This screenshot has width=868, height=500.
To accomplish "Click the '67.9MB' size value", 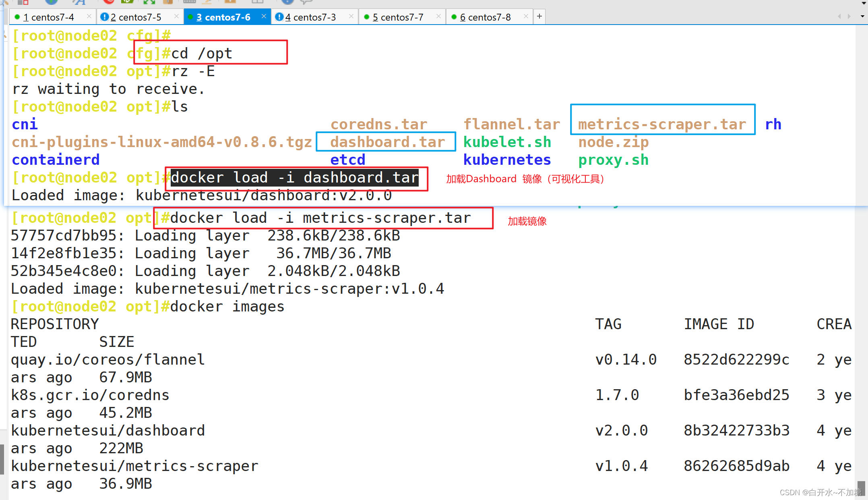I will click(126, 378).
